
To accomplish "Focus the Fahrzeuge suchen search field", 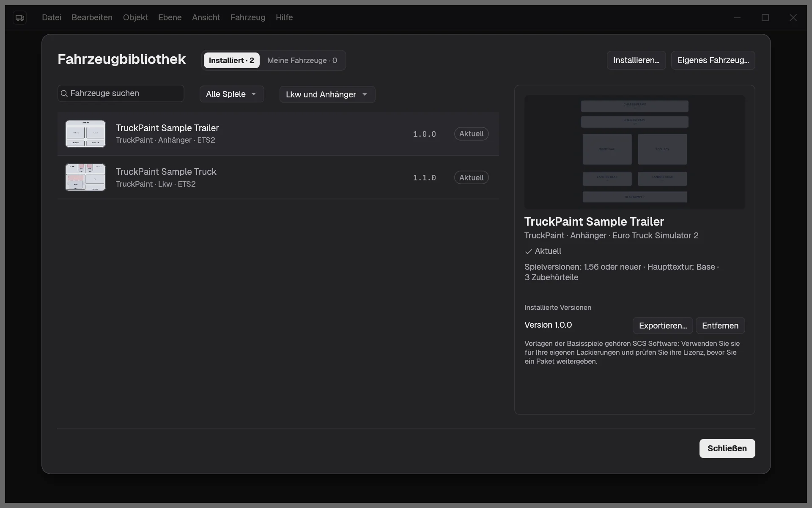I will (x=121, y=94).
